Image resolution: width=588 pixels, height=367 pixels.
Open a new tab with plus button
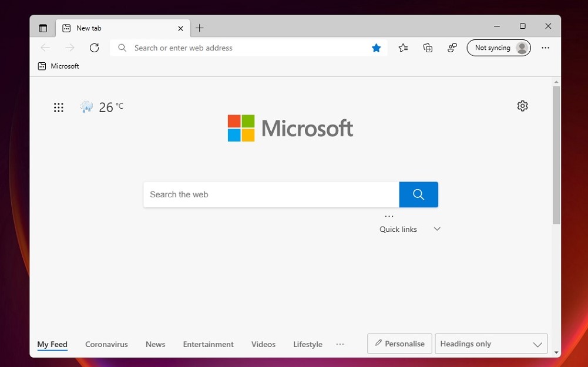[200, 28]
